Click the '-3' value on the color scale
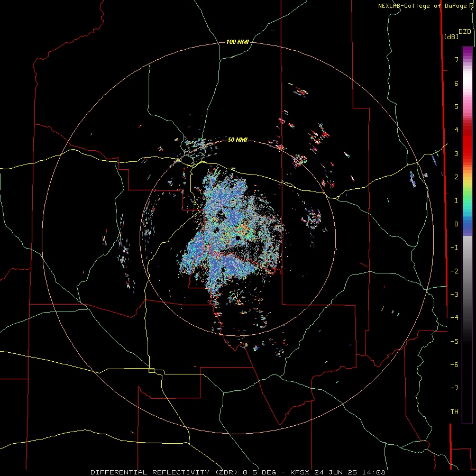The height and width of the screenshot is (476, 476). (x=454, y=295)
